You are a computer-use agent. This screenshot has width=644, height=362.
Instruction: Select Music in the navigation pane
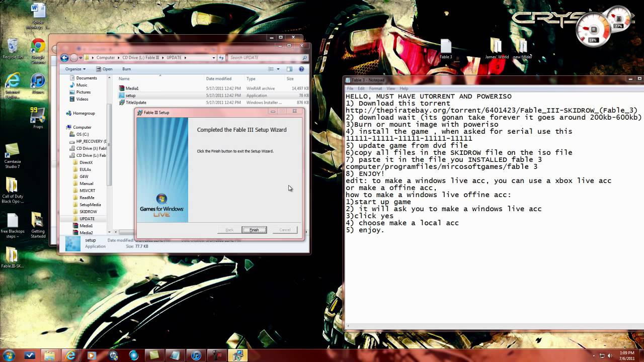82,85
